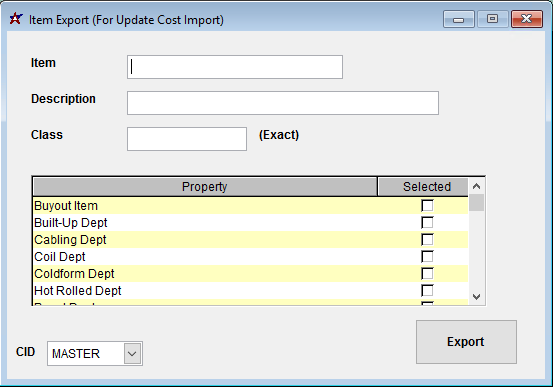
Task: Select the Buyout Item row text
Action: coord(66,206)
